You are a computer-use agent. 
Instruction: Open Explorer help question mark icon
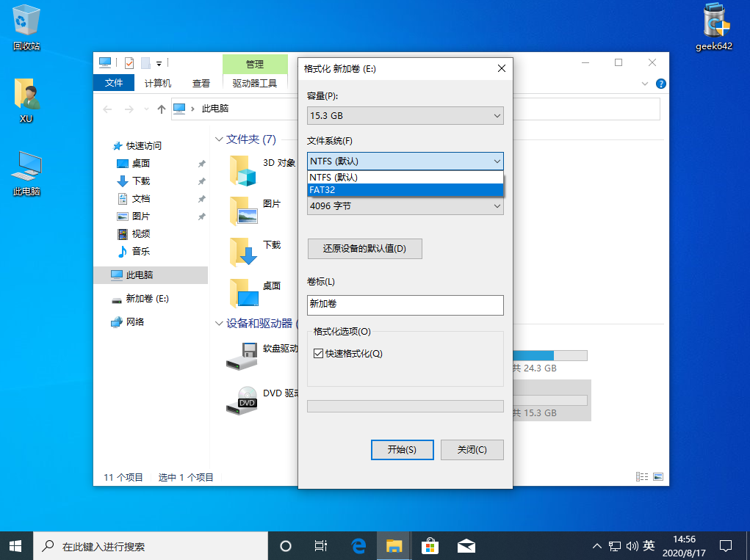661,84
